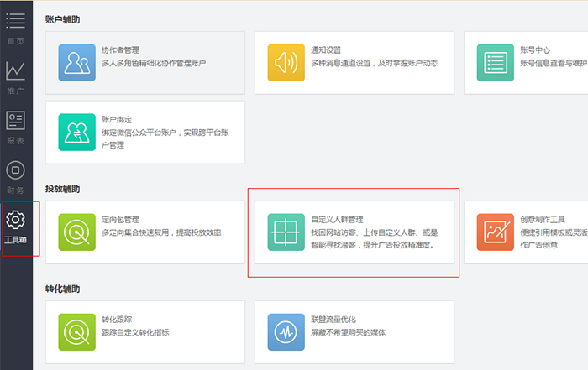This screenshot has height=370, width=588.
Task: Go to 推广 label in sidebar
Action: [x=15, y=91]
